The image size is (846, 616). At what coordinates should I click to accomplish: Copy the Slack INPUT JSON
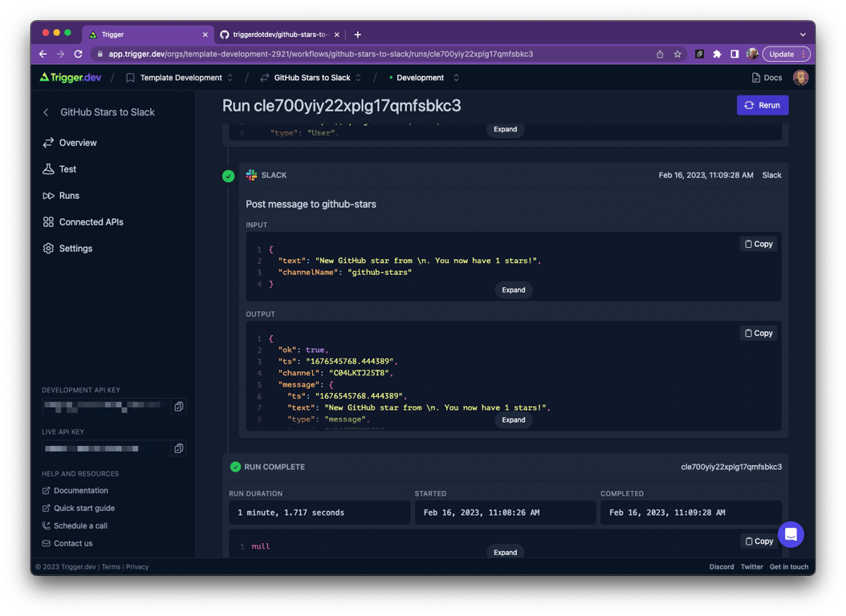pyautogui.click(x=758, y=244)
